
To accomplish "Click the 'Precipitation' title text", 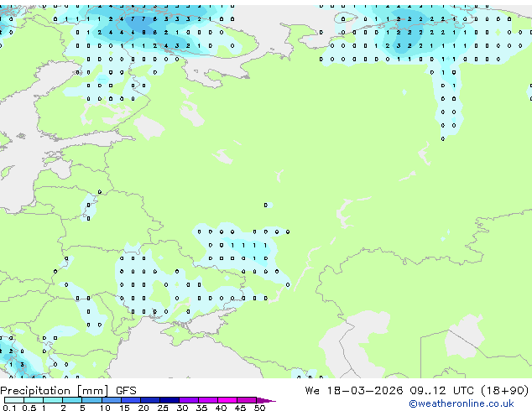I will point(35,391).
